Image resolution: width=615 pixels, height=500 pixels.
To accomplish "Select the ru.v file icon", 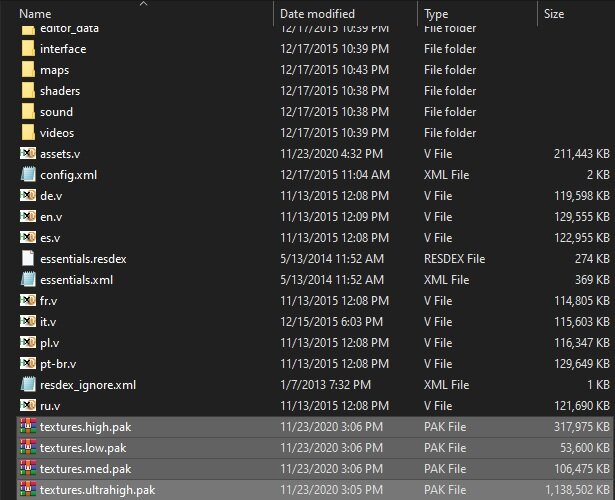I will coord(28,405).
